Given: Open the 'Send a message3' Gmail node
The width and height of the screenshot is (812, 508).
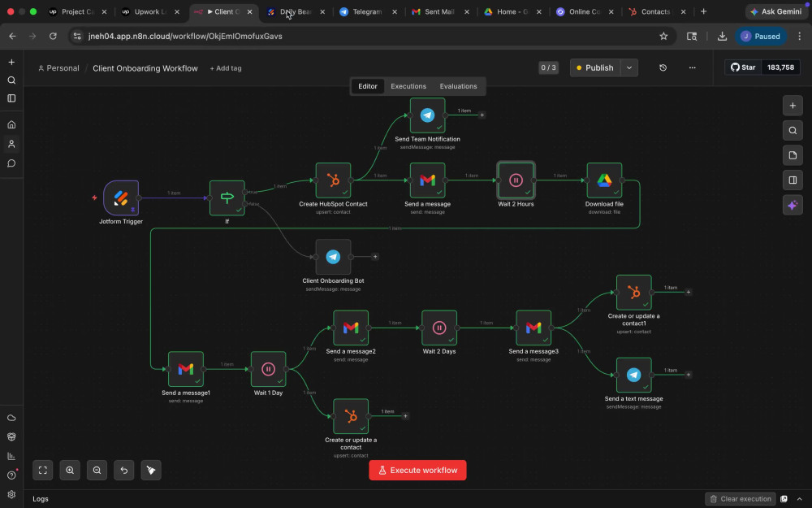Looking at the screenshot, I should tap(533, 328).
